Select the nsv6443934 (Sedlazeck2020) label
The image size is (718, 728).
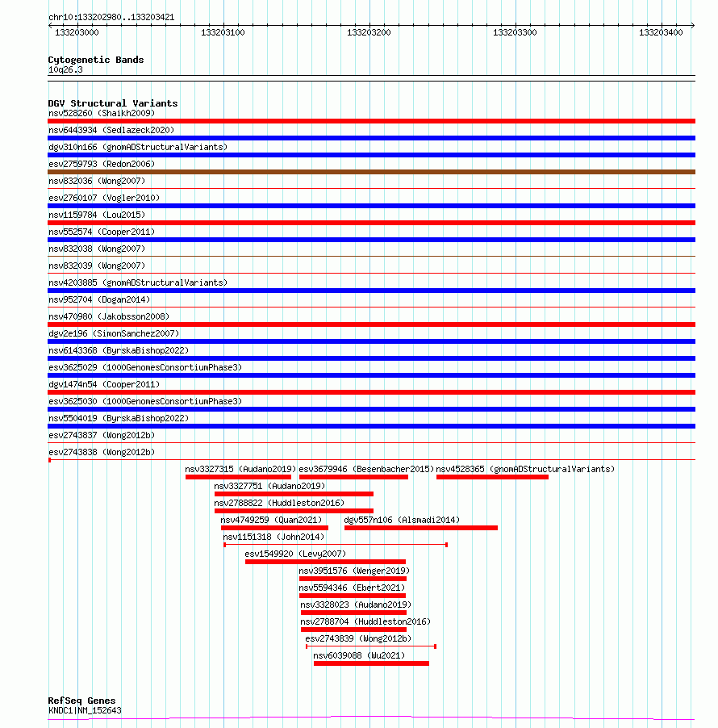[x=111, y=130]
